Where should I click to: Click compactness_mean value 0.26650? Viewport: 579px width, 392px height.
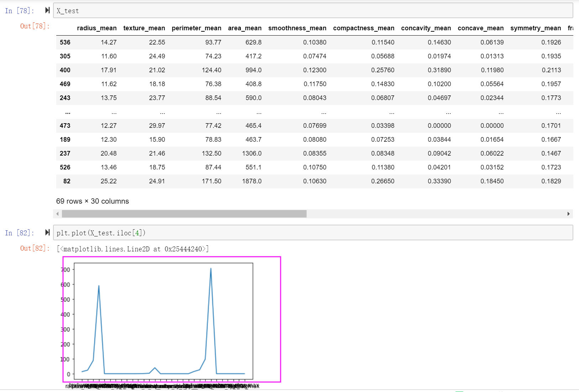pyautogui.click(x=383, y=181)
